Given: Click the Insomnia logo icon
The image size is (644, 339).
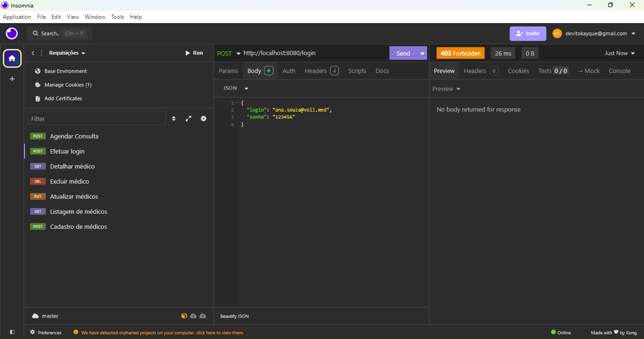Looking at the screenshot, I should click(x=12, y=33).
